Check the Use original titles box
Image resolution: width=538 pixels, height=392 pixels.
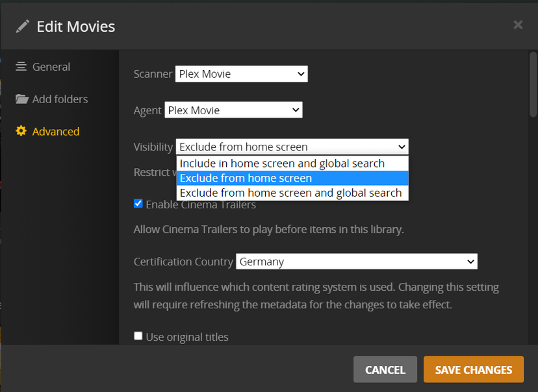(138, 336)
